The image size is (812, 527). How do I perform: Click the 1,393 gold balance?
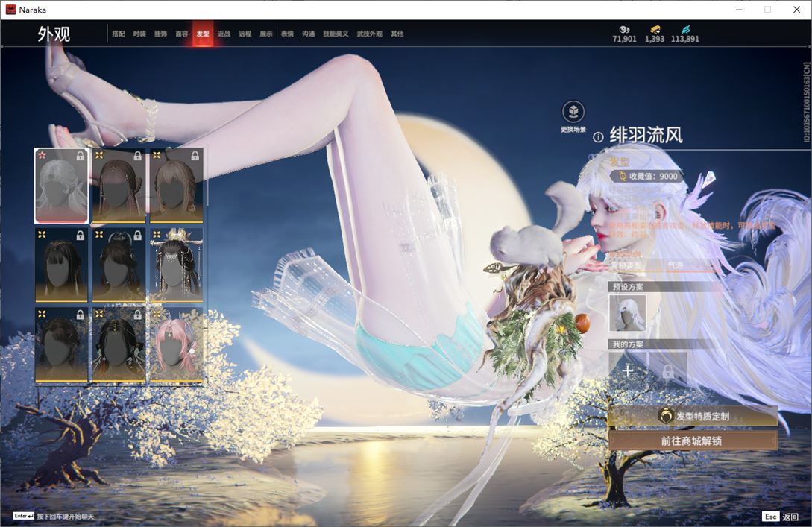coord(655,39)
